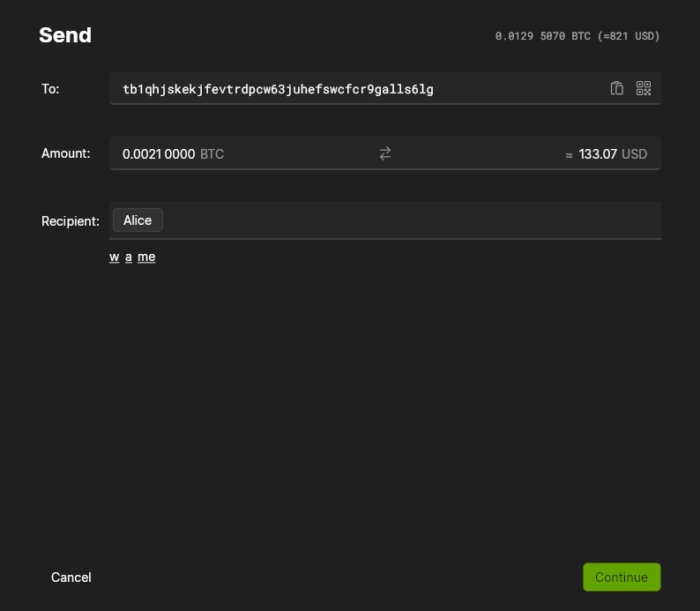The height and width of the screenshot is (611, 700).
Task: Edit the BTC amount 0.0021 0000
Action: (x=159, y=154)
